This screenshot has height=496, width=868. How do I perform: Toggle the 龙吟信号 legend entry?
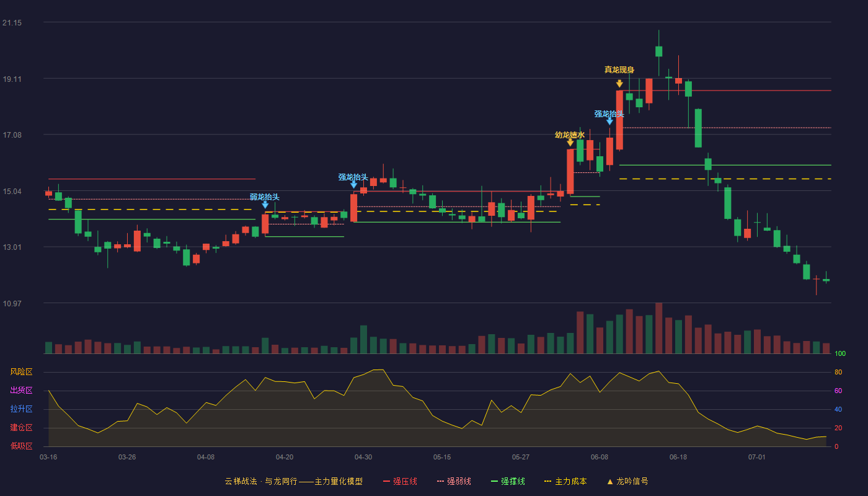[627, 481]
